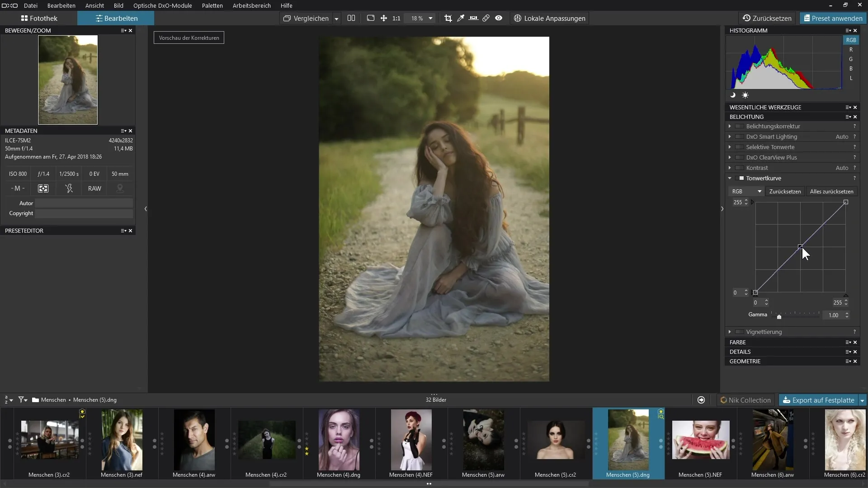Viewport: 868px width, 488px height.
Task: Click the Vergleichen button
Action: 306,19
